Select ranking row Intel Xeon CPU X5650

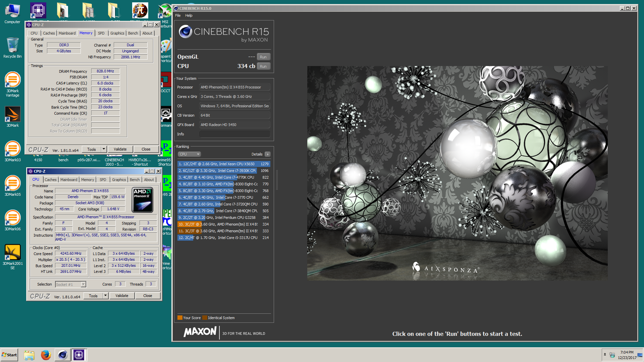[x=224, y=164]
